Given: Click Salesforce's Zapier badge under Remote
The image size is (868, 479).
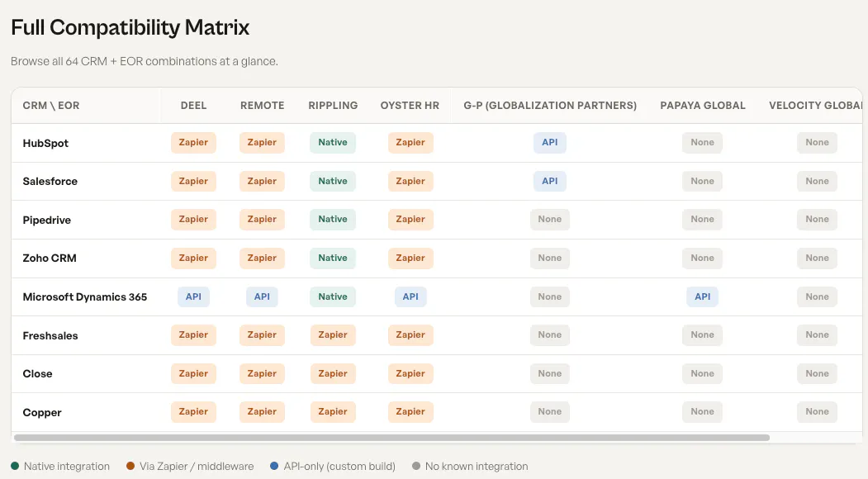Looking at the screenshot, I should click(x=262, y=181).
